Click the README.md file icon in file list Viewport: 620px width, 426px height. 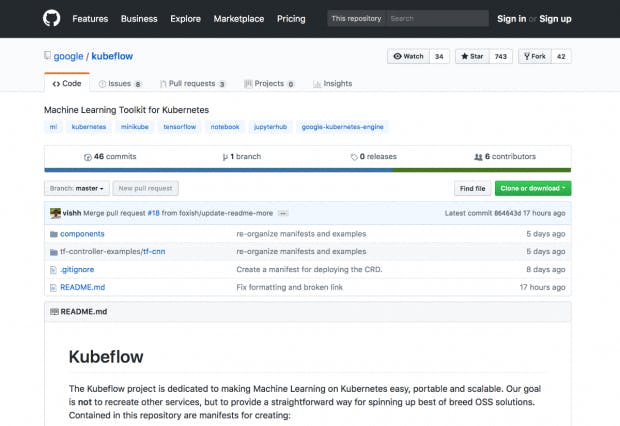point(53,288)
